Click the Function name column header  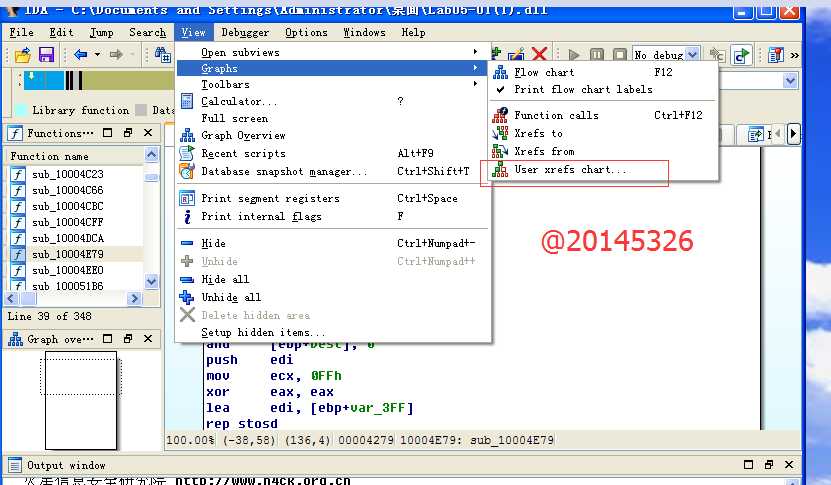[x=75, y=156]
